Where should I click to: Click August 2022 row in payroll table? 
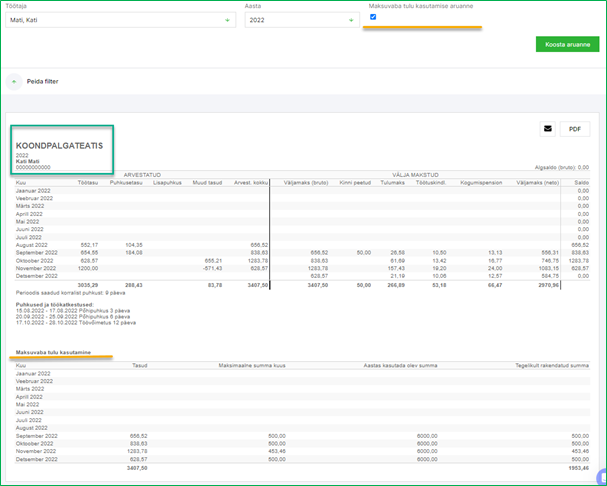pyautogui.click(x=302, y=245)
